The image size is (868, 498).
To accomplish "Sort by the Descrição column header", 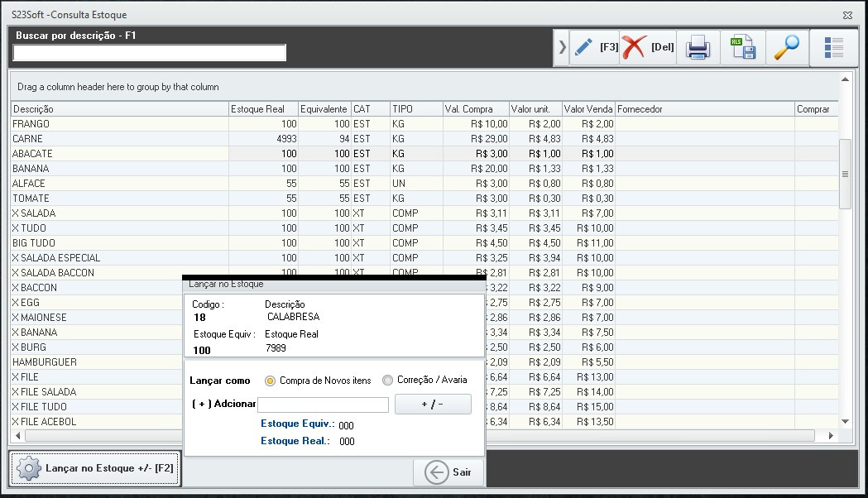I will [x=119, y=109].
